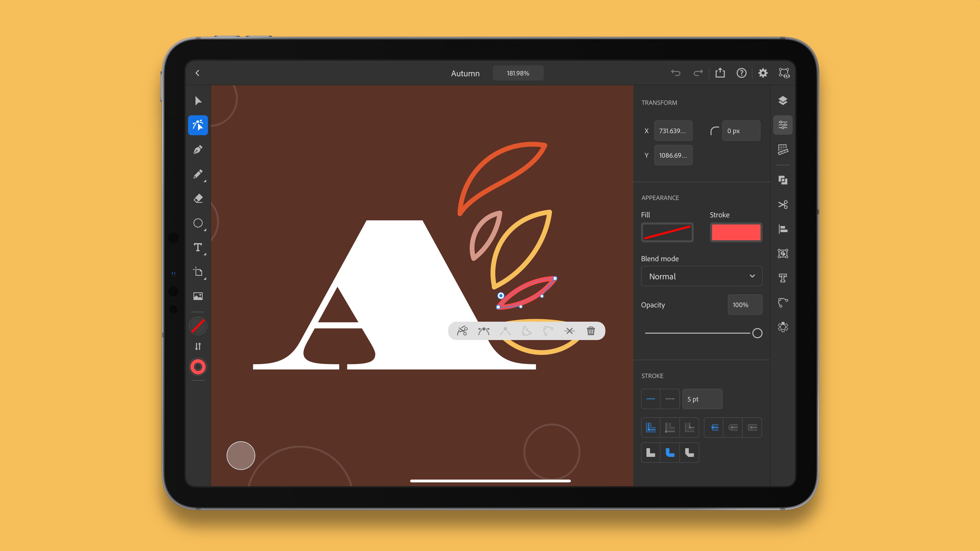Viewport: 980px width, 551px height.
Task: Select the Pencil tool
Action: (198, 173)
